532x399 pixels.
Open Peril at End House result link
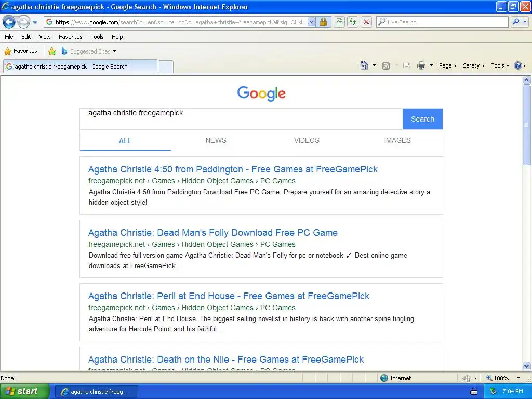(229, 296)
